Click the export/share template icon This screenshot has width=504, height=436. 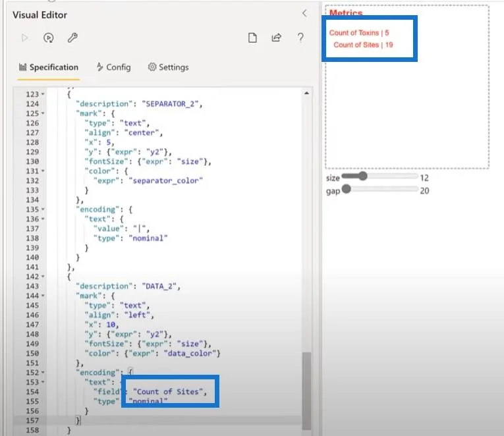[x=277, y=38]
